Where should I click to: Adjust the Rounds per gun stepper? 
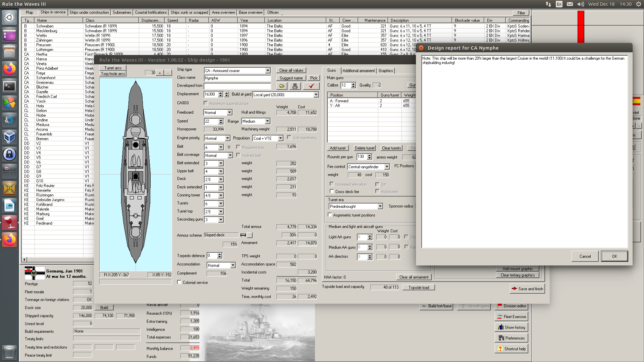point(369,157)
